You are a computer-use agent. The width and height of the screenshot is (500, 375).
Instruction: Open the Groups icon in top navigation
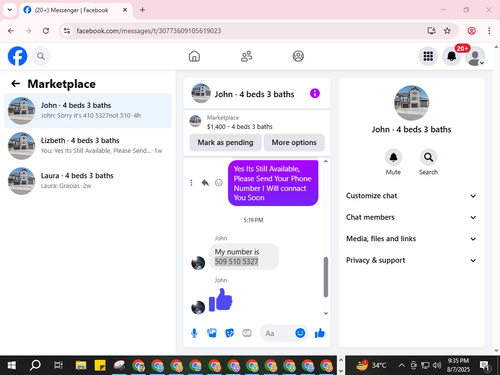coord(298,56)
